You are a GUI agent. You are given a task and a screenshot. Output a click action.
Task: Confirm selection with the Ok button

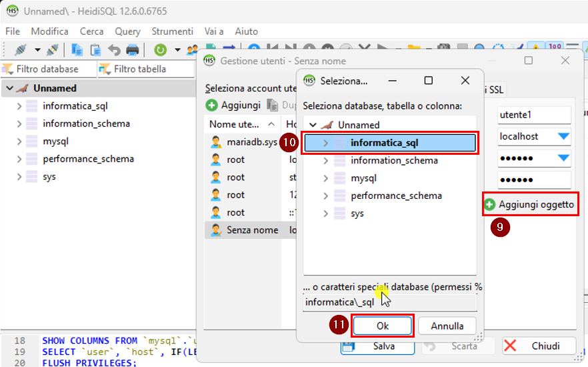pos(383,326)
